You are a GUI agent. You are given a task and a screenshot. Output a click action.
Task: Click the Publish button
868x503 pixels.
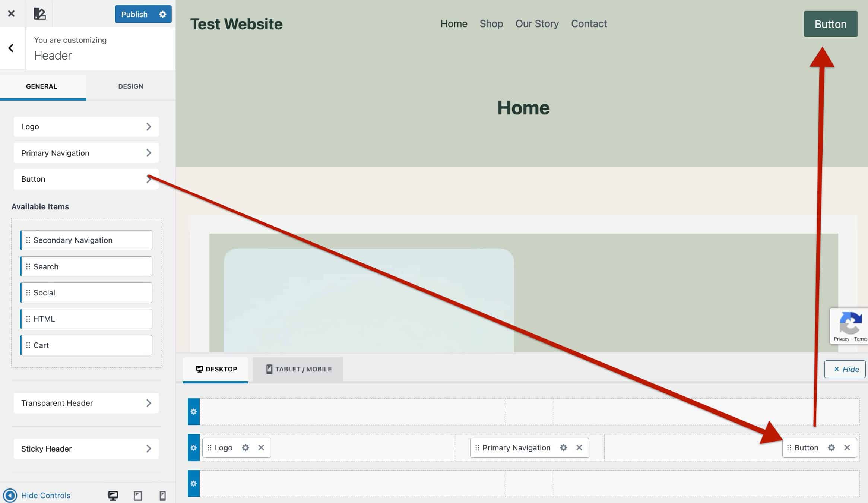pyautogui.click(x=134, y=14)
